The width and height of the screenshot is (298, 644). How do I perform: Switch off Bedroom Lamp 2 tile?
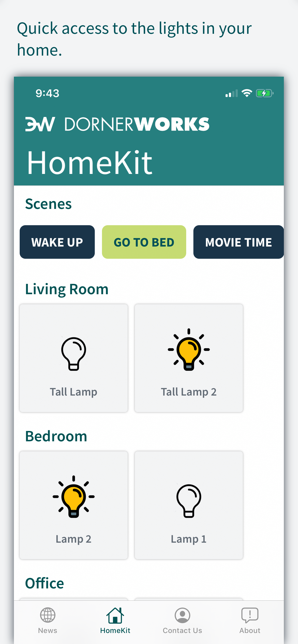(x=74, y=505)
